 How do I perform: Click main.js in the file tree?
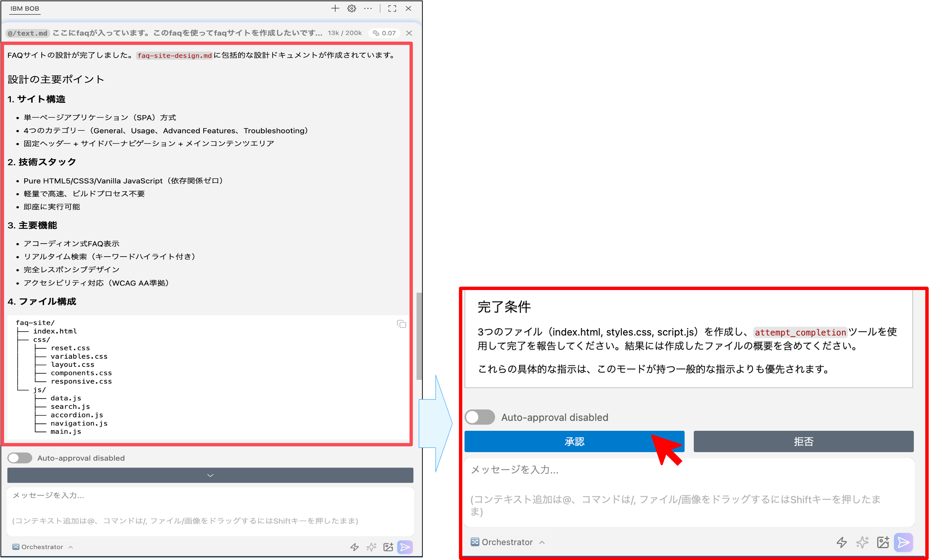click(66, 432)
